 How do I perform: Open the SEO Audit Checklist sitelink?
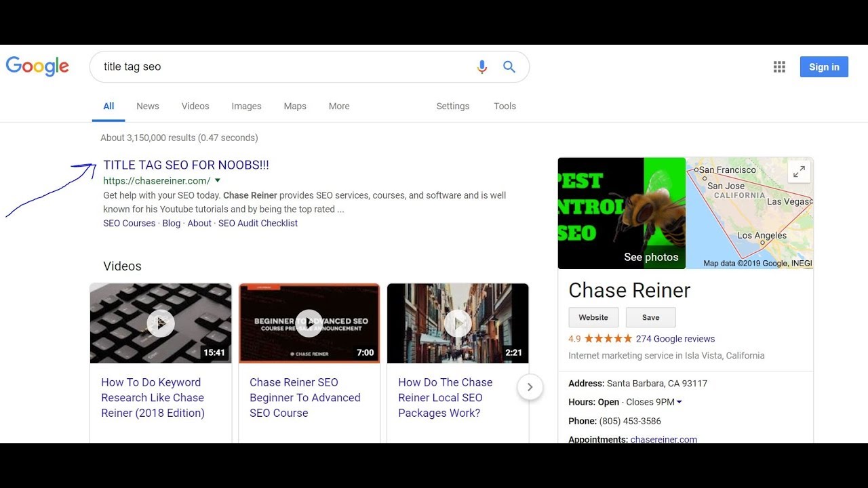(x=258, y=223)
